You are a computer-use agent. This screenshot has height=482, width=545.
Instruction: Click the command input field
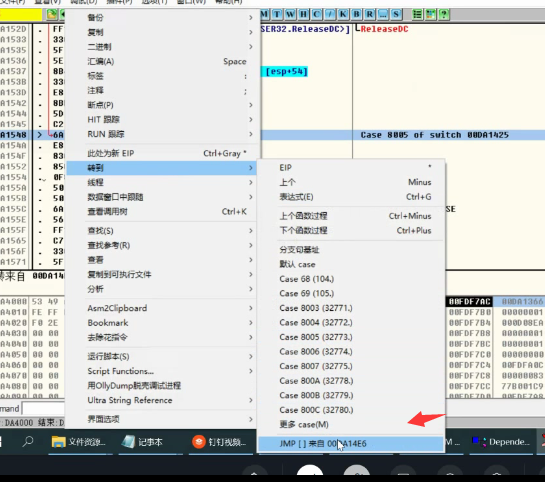pos(43,409)
